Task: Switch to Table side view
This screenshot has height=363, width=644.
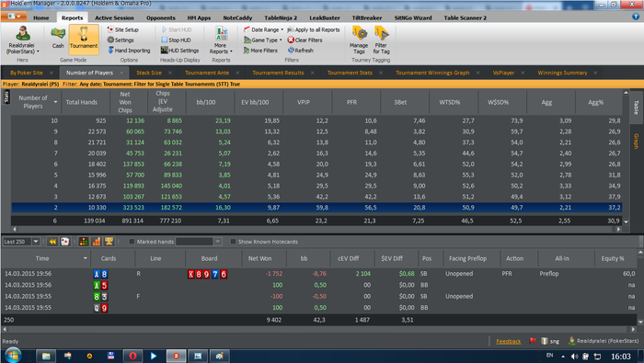Action: [636, 108]
